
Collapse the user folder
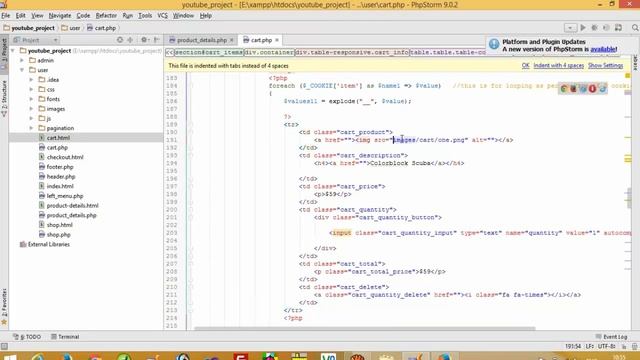22,70
